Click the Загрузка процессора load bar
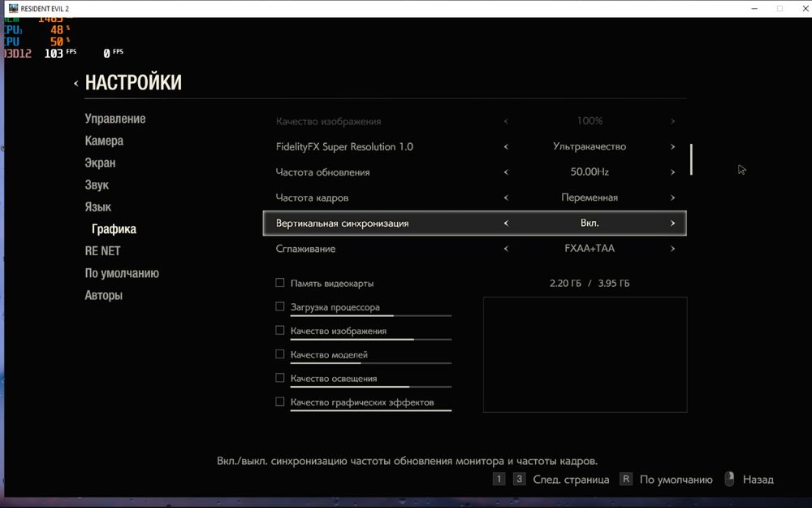The height and width of the screenshot is (508, 812). coord(371,315)
